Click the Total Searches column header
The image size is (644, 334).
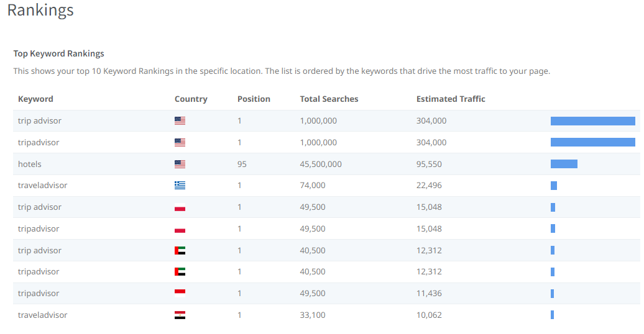click(329, 99)
